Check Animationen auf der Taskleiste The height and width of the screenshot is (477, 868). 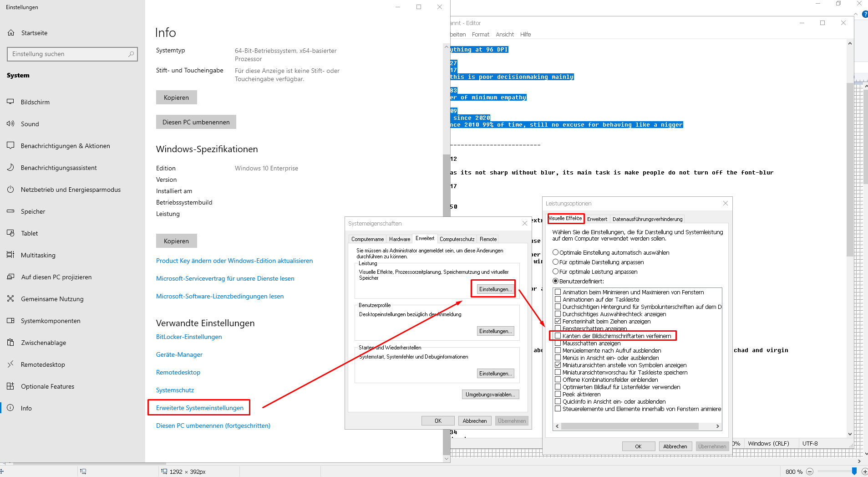[558, 299]
